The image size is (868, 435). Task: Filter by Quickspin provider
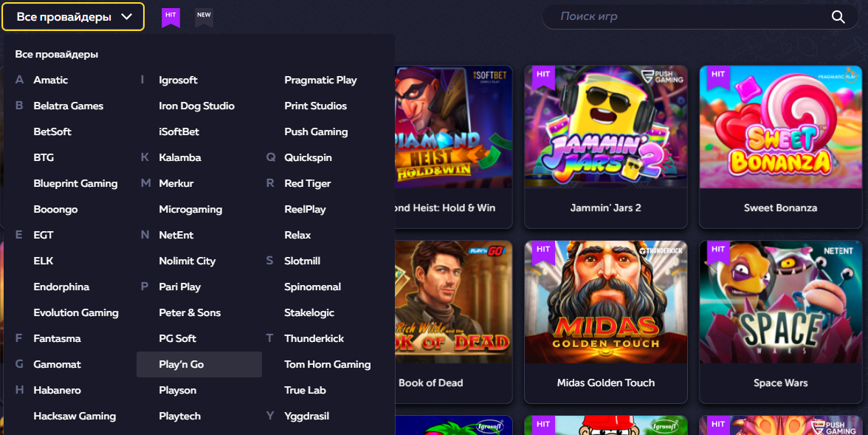click(x=308, y=157)
